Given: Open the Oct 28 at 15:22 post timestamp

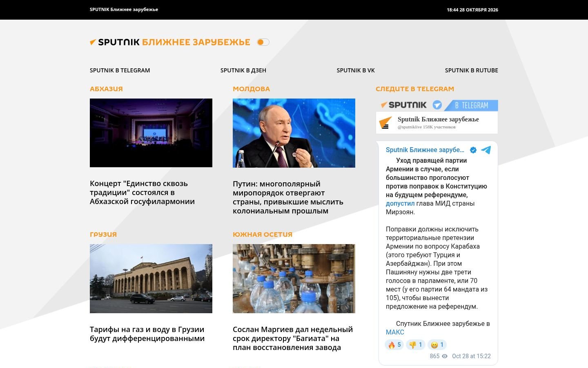Looking at the screenshot, I should [471, 356].
